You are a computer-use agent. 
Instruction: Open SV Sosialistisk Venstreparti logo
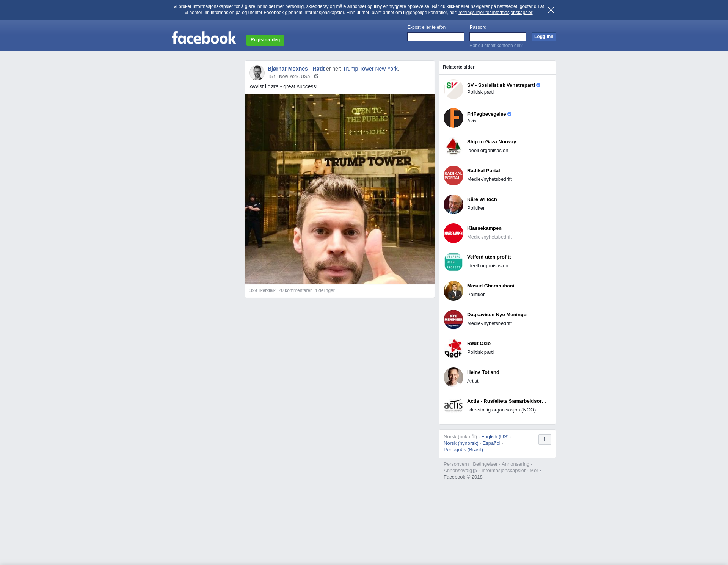tap(453, 89)
